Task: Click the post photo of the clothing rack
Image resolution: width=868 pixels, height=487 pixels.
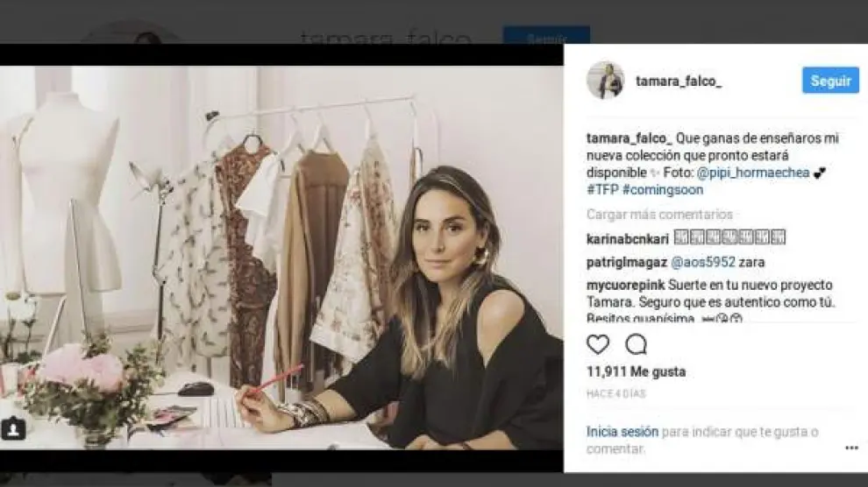Action: coord(281,258)
